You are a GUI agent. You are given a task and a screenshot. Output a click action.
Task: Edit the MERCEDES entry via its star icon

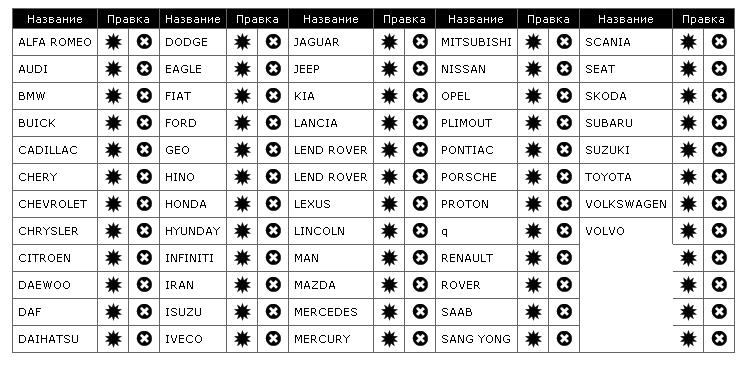389,311
